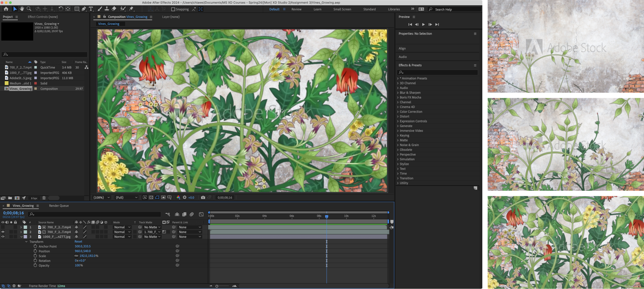Click layer 3 lavender label color swatch

point(25,237)
